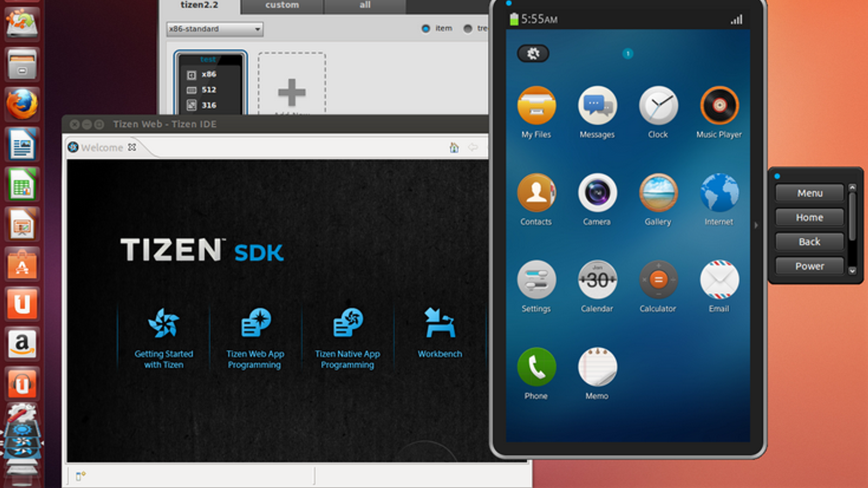Open LibreOffice Calc from the launcher
Screen dimensions: 868x488
pos(22,185)
